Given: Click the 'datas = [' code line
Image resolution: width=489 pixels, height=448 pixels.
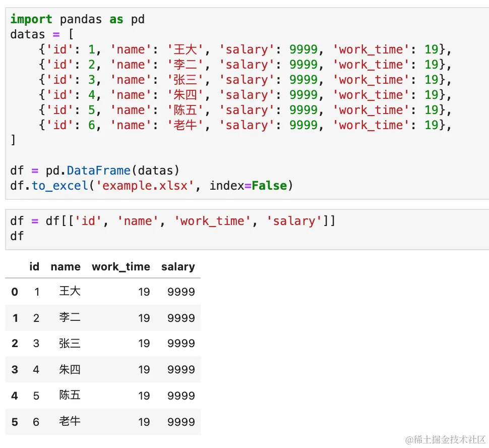Looking at the screenshot, I should click(x=42, y=34).
